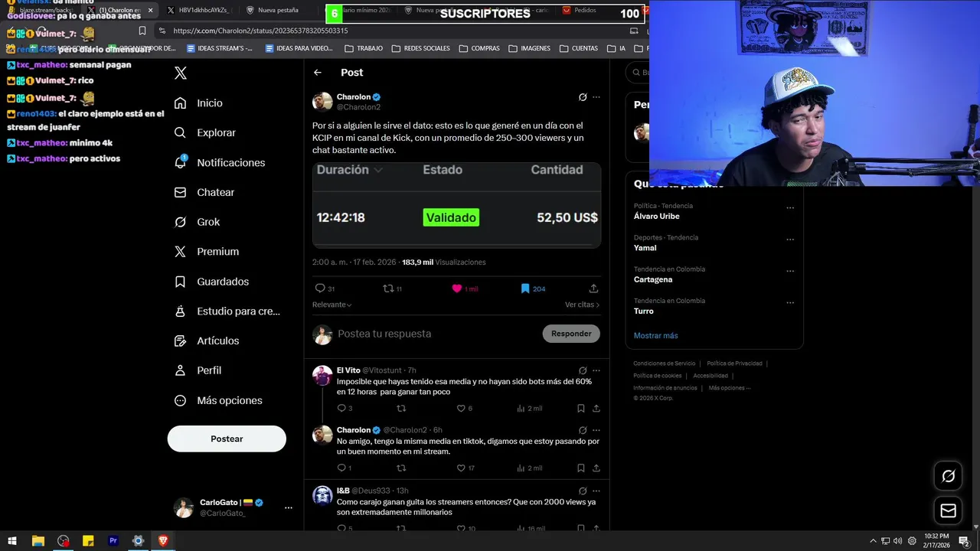Click the share icon on the main post
Image resolution: width=980 pixels, height=551 pixels.
click(x=593, y=289)
